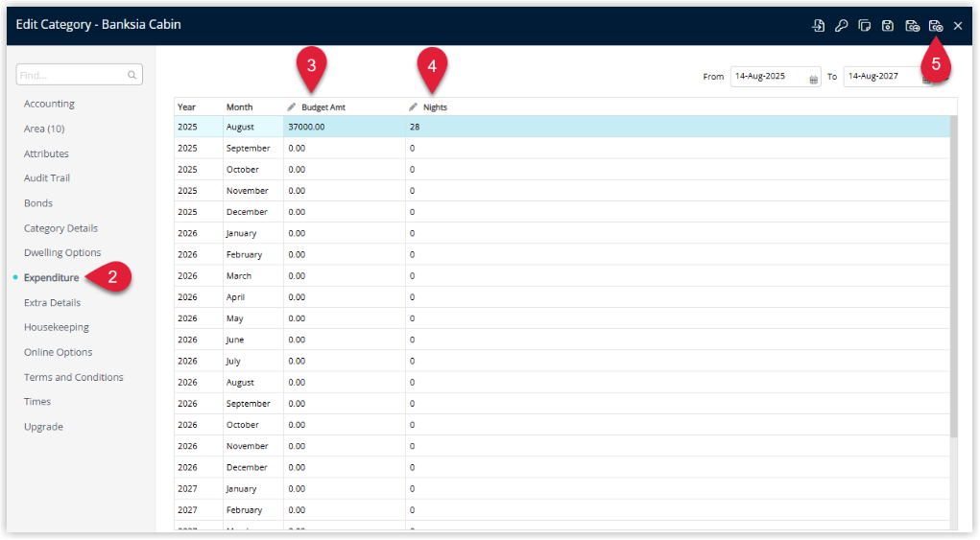
Task: Select the July 2026 month cell
Action: coord(253,361)
